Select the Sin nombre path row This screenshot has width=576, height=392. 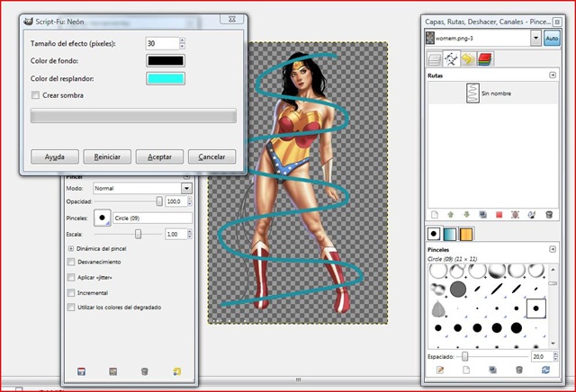(493, 94)
